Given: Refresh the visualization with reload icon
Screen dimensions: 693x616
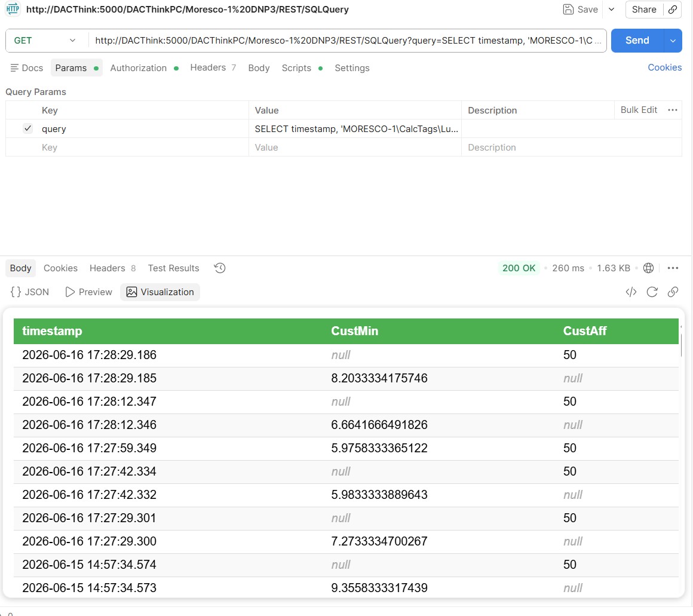Looking at the screenshot, I should click(652, 292).
